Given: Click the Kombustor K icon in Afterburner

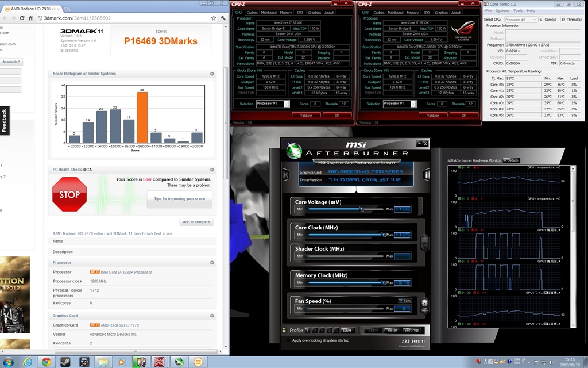Looking at the screenshot, I should tap(286, 175).
